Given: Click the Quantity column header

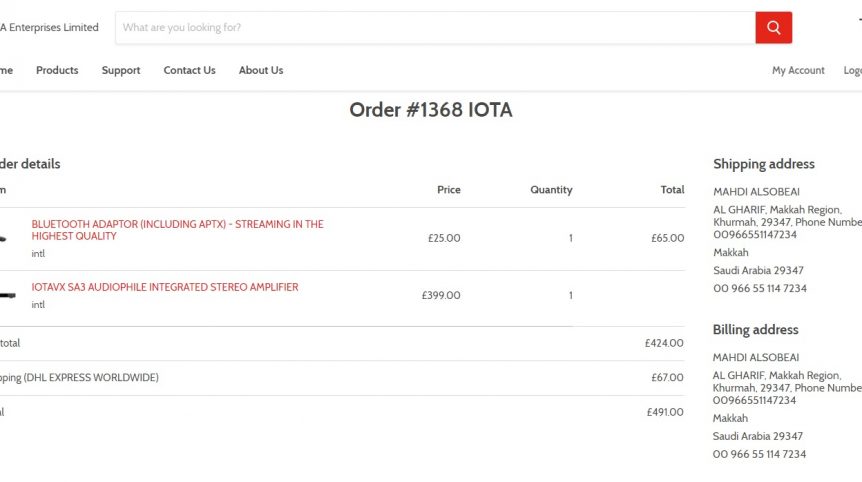Looking at the screenshot, I should click(x=551, y=190).
